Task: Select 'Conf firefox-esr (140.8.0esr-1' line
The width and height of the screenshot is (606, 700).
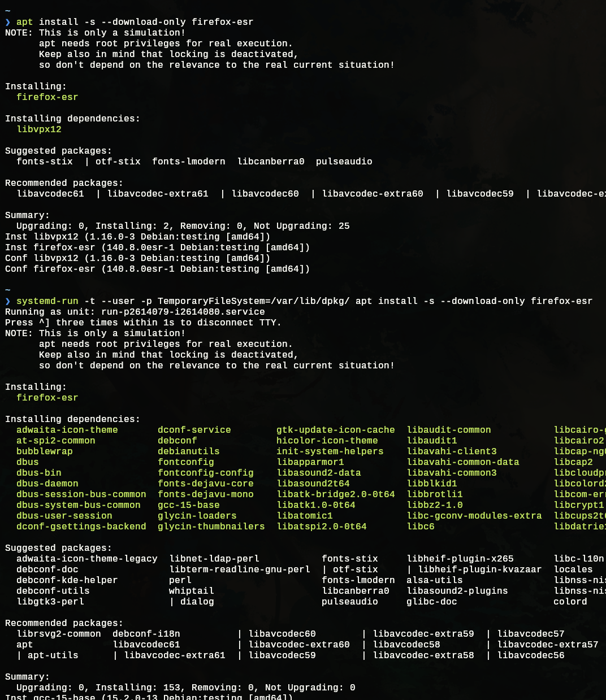Action: tap(158, 269)
